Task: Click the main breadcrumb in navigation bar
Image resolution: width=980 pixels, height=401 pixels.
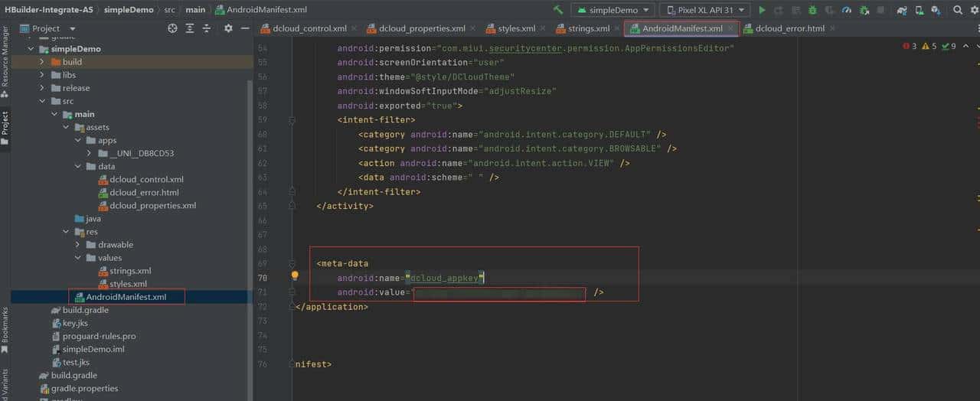Action: 194,10
